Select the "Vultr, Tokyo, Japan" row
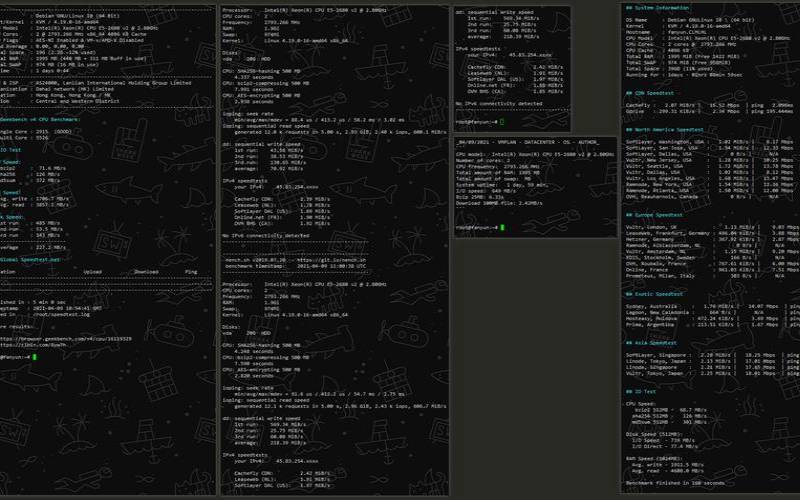The width and height of the screenshot is (800, 500). [x=713, y=373]
